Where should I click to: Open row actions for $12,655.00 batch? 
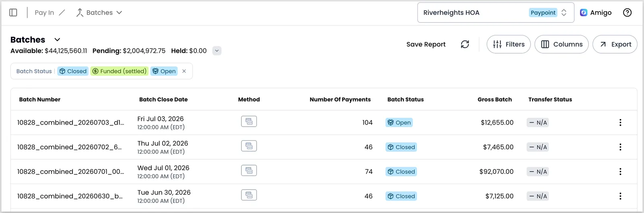tap(620, 122)
